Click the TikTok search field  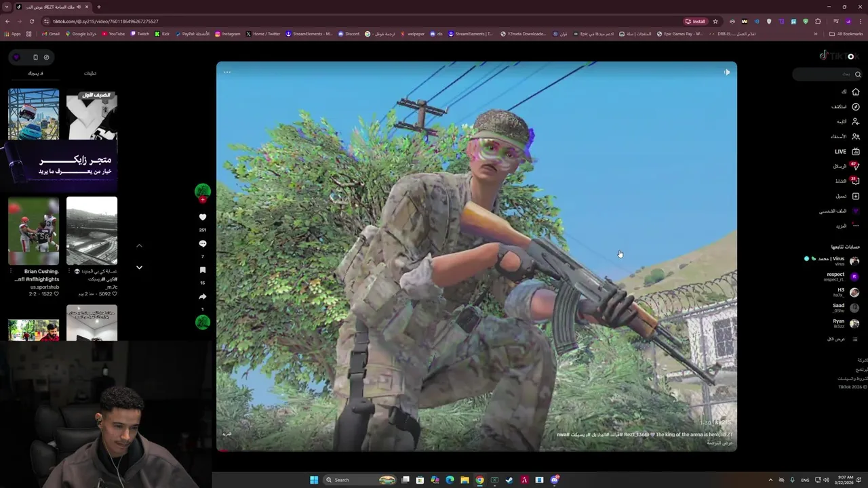click(x=827, y=74)
